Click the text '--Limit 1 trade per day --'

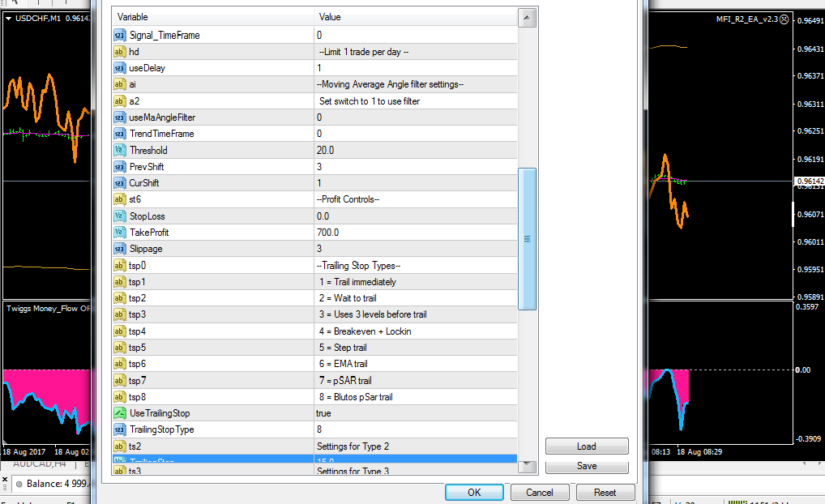(x=364, y=52)
